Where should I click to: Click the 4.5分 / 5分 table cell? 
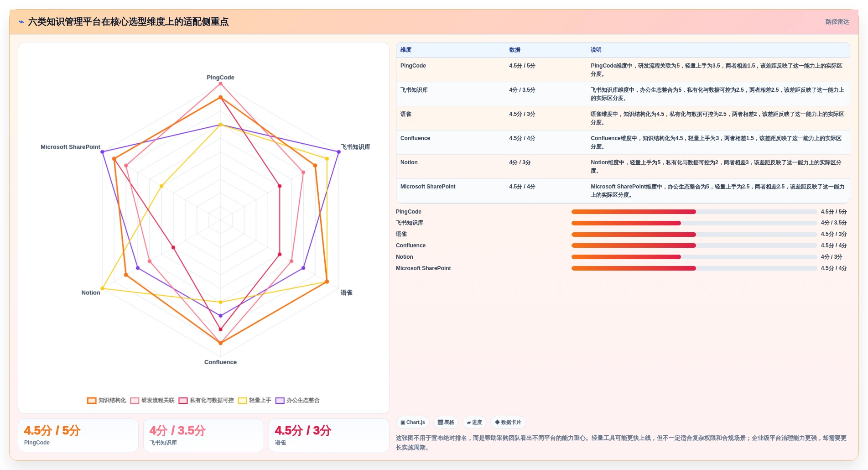coord(522,66)
